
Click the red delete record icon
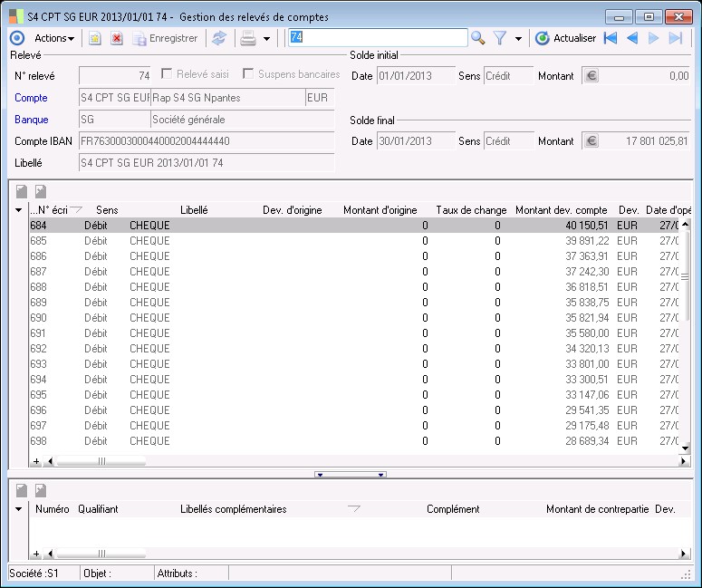[117, 38]
